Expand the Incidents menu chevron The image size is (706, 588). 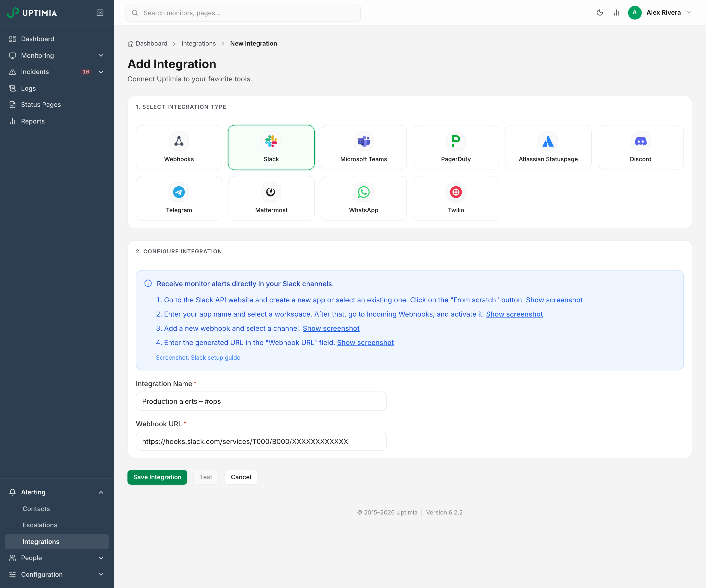tap(101, 72)
